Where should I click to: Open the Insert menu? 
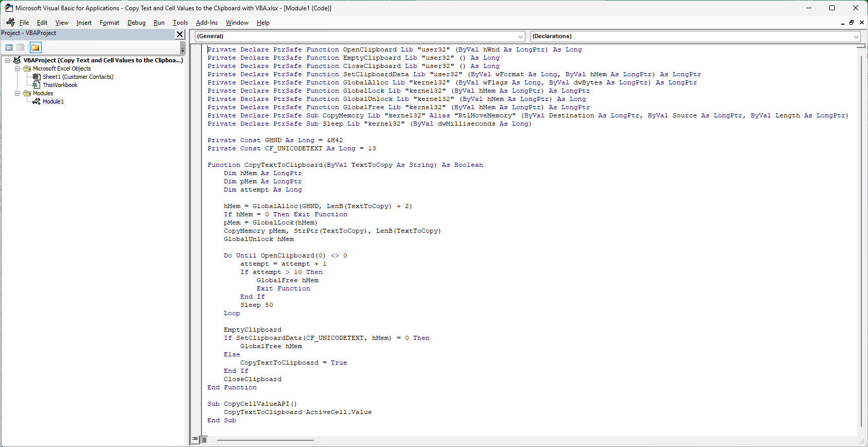(84, 23)
